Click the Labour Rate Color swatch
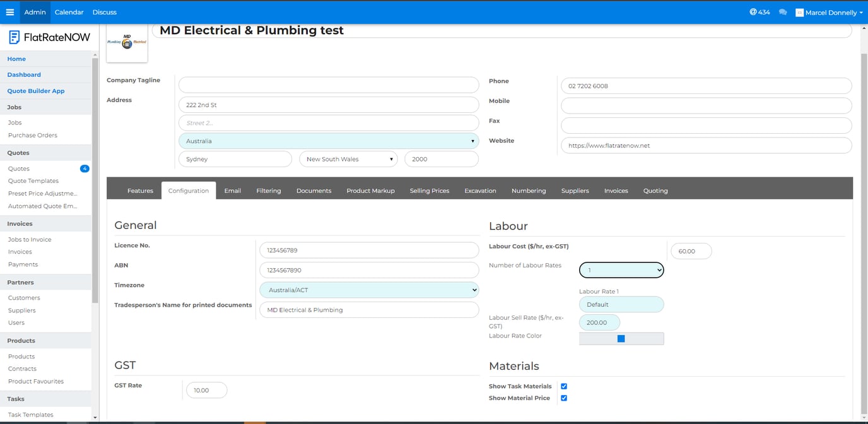This screenshot has height=424, width=868. (621, 339)
